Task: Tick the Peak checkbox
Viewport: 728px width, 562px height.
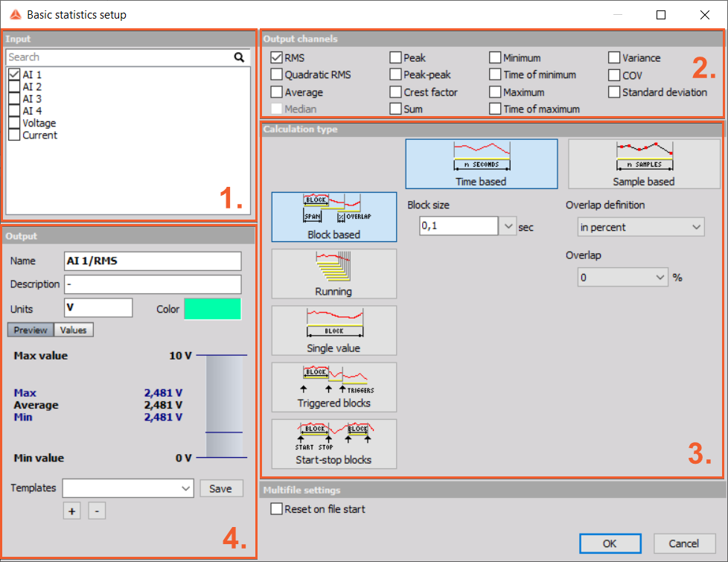Action: tap(395, 57)
